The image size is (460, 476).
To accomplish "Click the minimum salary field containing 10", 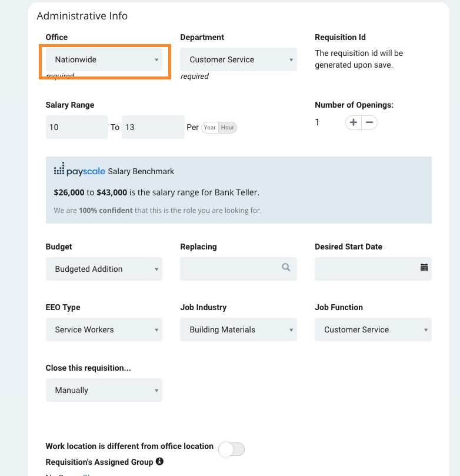I will 77,127.
